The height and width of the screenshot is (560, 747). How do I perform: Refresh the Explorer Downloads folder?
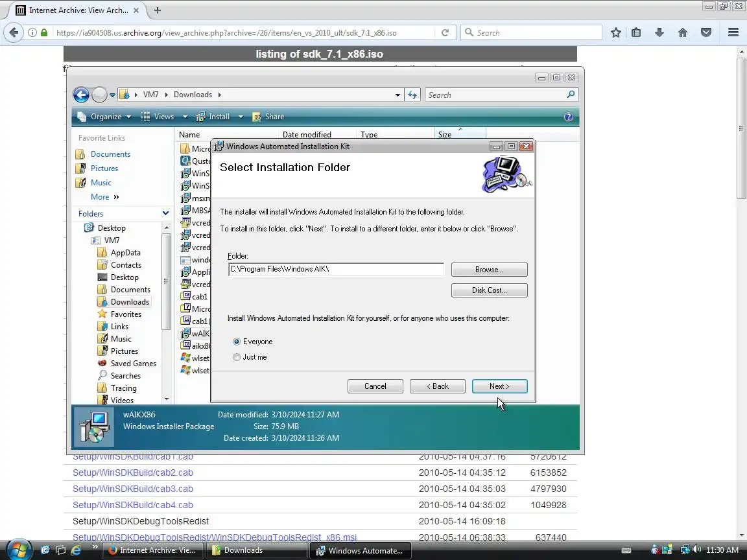coord(412,95)
